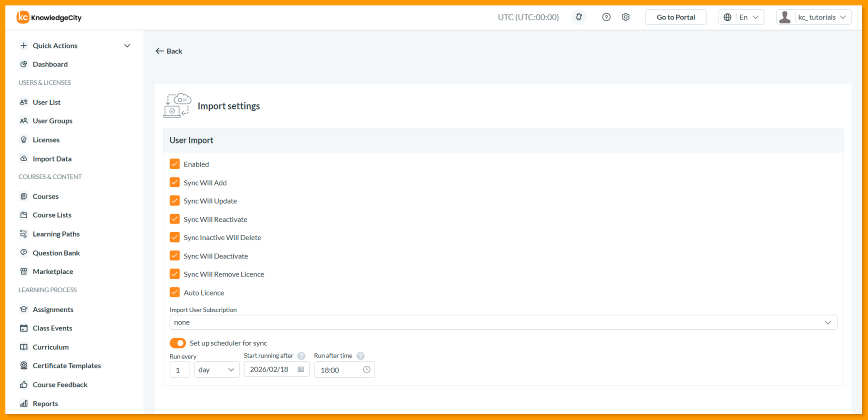Toggle the Sync Will Update checkbox
The image size is (868, 420).
click(x=175, y=200)
